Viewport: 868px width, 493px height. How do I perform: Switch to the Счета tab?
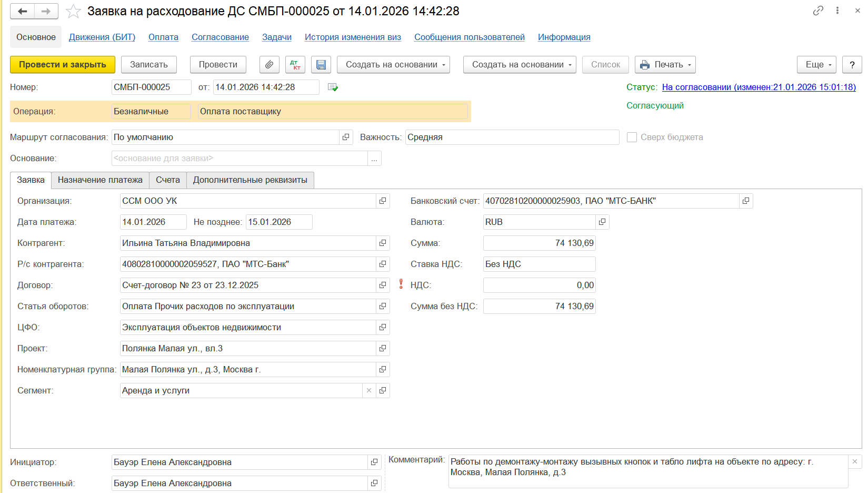point(168,180)
